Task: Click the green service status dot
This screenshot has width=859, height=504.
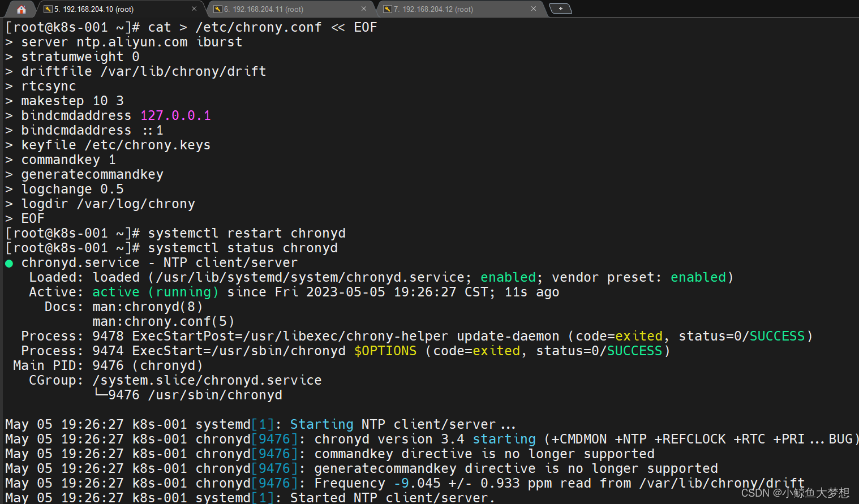Action: tap(9, 264)
